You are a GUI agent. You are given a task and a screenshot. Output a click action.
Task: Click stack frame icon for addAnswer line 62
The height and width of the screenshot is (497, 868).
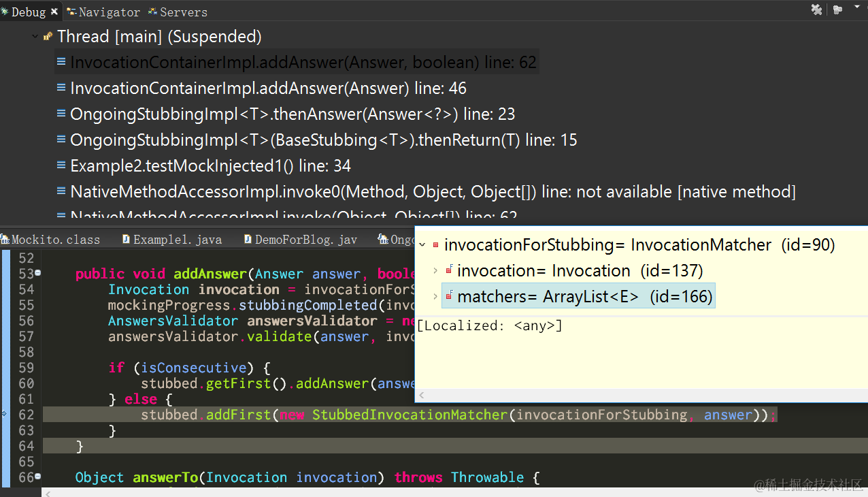click(x=61, y=62)
